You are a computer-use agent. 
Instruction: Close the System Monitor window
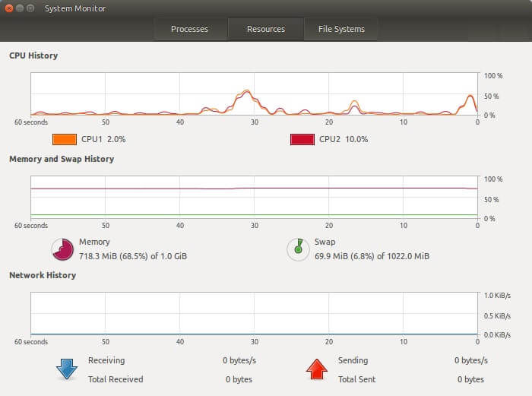coord(9,8)
